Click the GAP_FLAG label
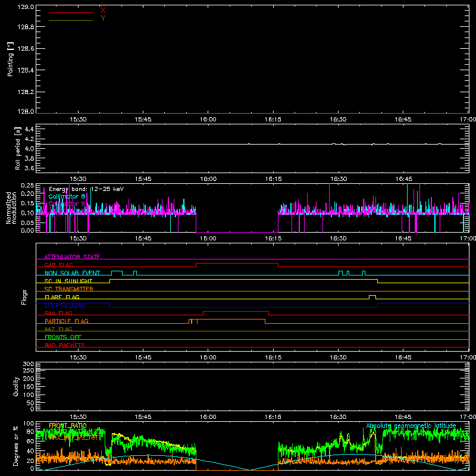Screen dimensions: 476x476 58,265
